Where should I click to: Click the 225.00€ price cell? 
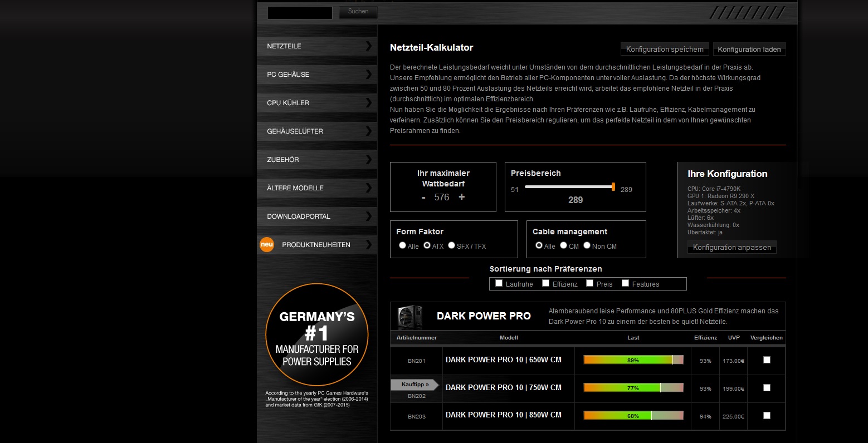click(x=734, y=417)
